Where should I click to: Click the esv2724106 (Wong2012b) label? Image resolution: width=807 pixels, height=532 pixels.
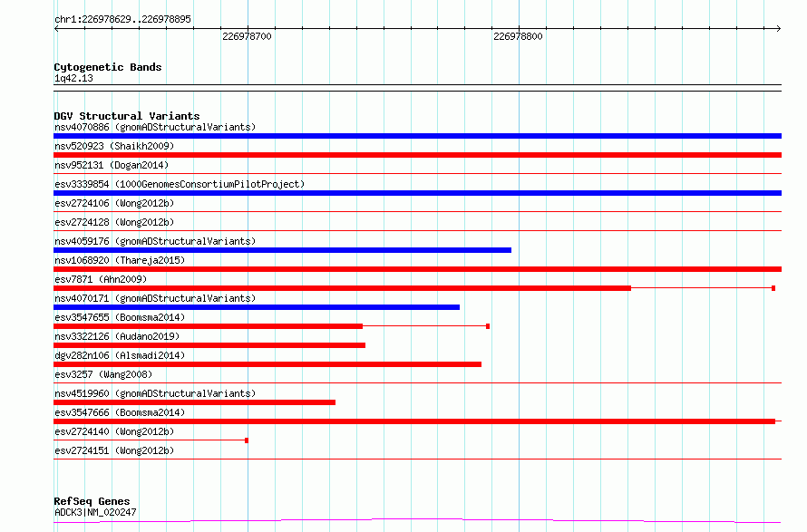tap(114, 203)
